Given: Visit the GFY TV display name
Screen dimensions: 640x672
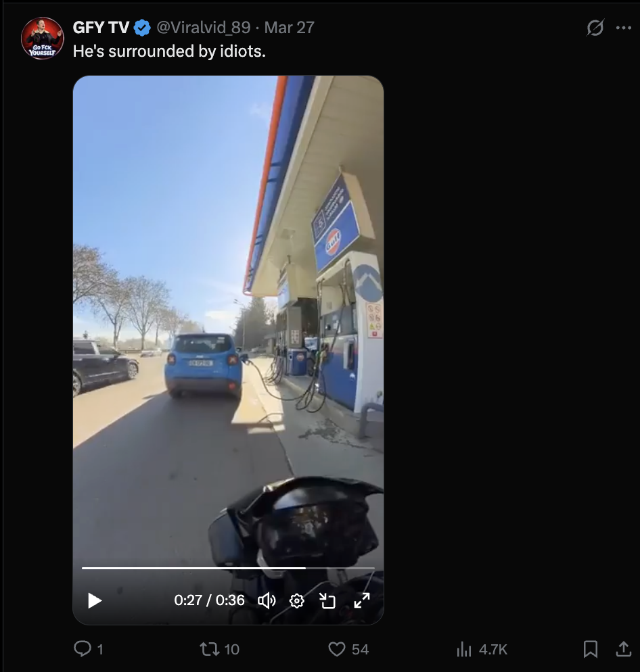Looking at the screenshot, I should [x=101, y=28].
